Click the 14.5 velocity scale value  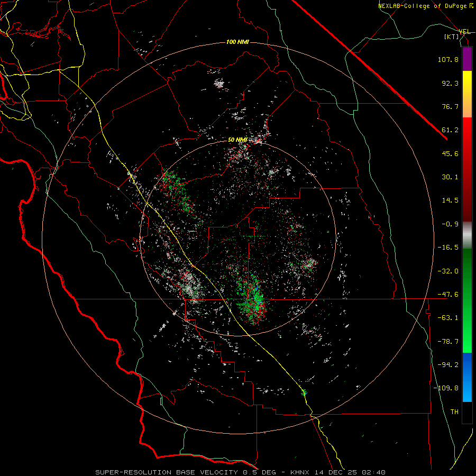pyautogui.click(x=450, y=200)
